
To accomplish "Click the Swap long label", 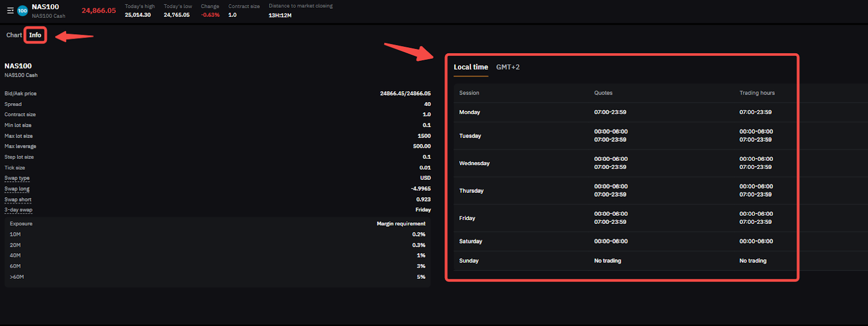I will tap(17, 189).
